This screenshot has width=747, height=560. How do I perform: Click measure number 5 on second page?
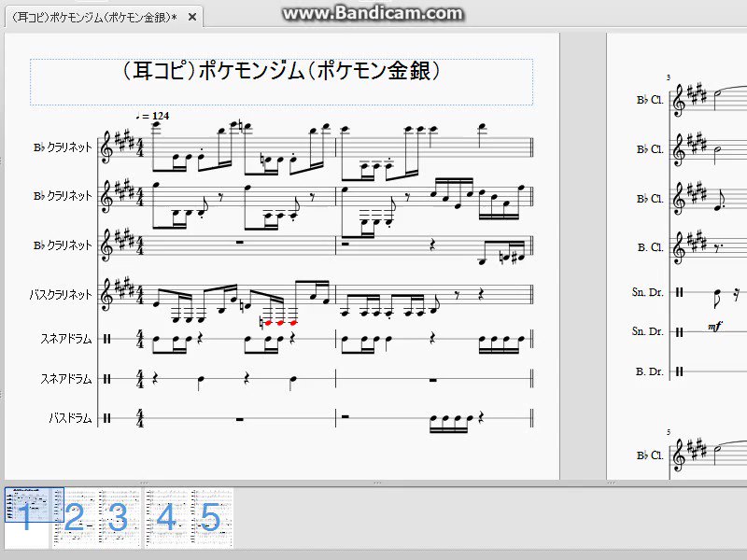click(669, 432)
